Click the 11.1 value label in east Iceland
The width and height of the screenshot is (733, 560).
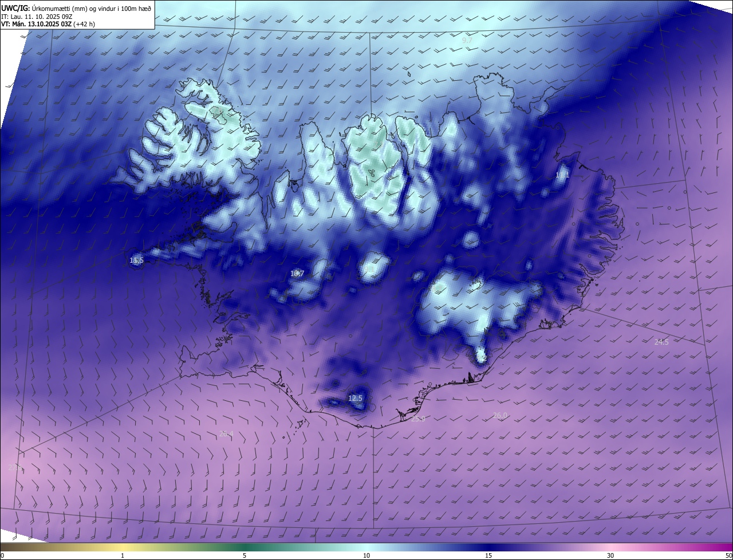562,175
